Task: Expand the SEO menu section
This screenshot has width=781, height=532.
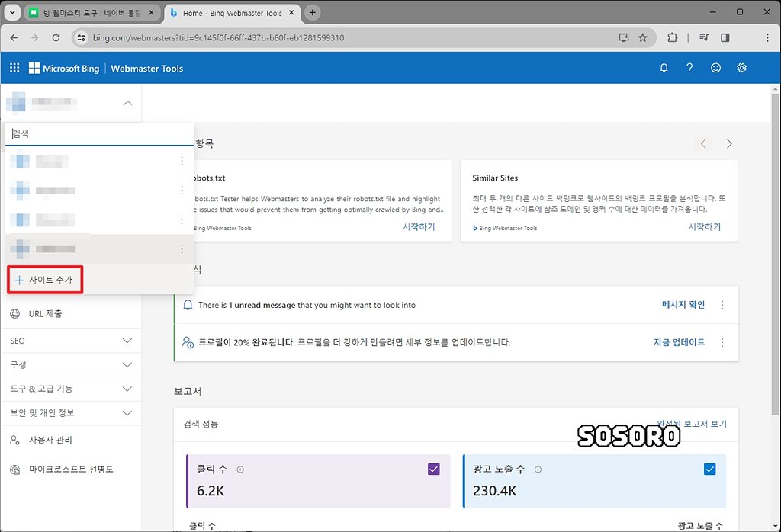Action: [x=71, y=341]
